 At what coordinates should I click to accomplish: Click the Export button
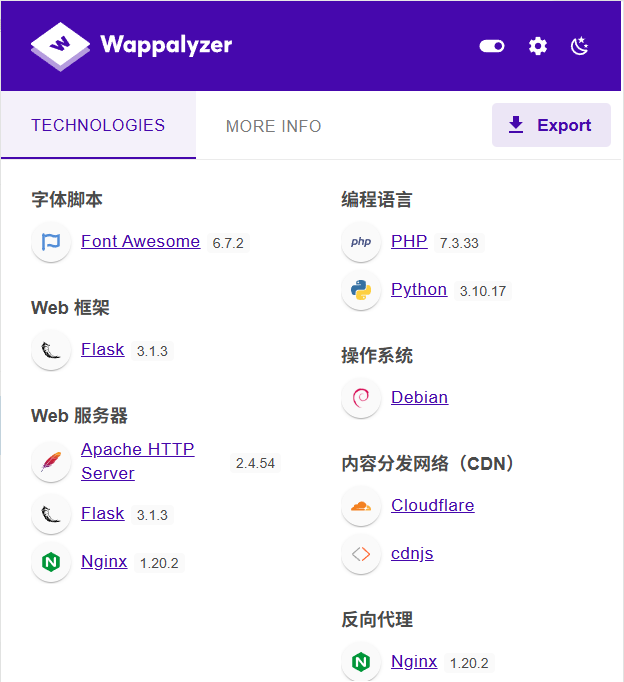coord(551,125)
